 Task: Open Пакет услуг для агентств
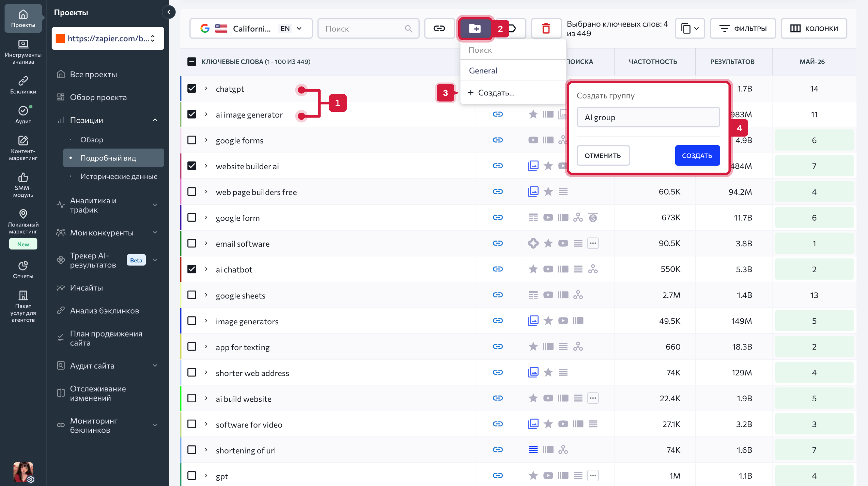[x=23, y=306]
